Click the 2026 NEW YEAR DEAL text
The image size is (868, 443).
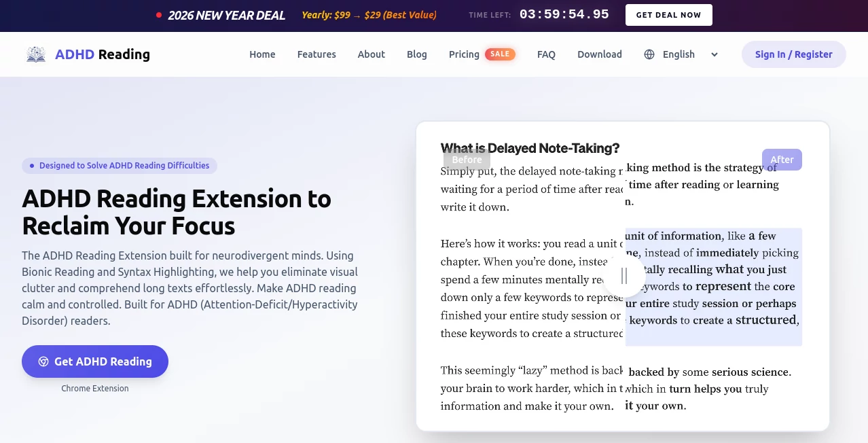click(227, 15)
